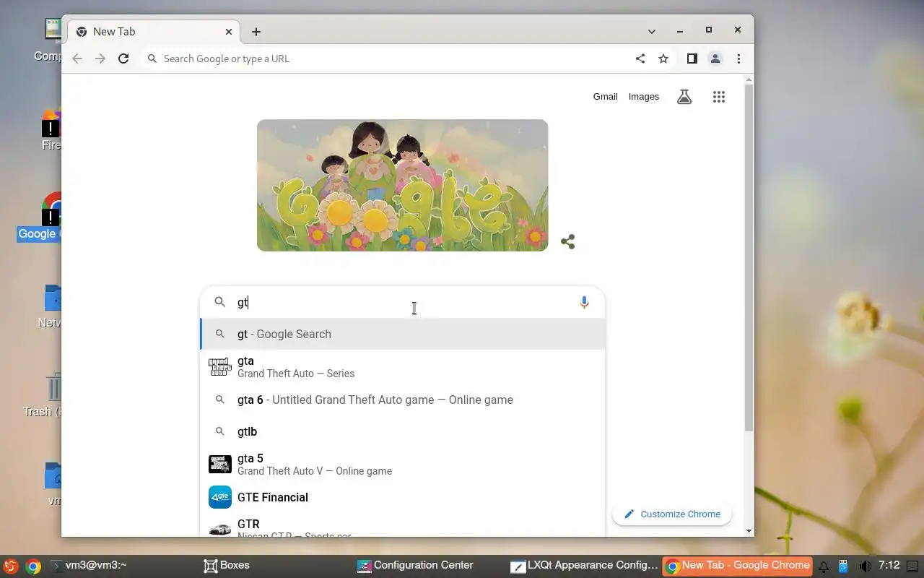Viewport: 924px width, 578px height.
Task: Click the gta 5 game thumbnail
Action: [x=220, y=464]
